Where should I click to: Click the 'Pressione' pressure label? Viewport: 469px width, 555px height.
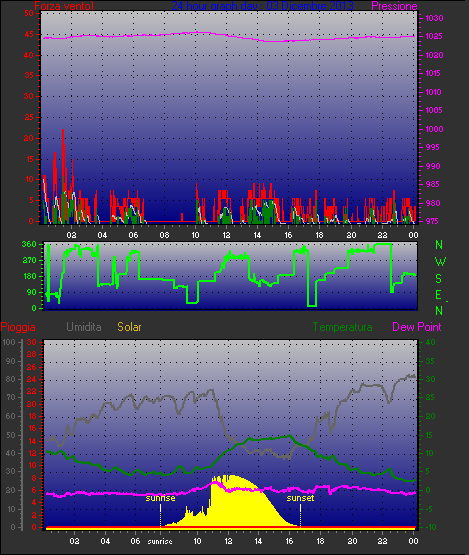(x=394, y=6)
